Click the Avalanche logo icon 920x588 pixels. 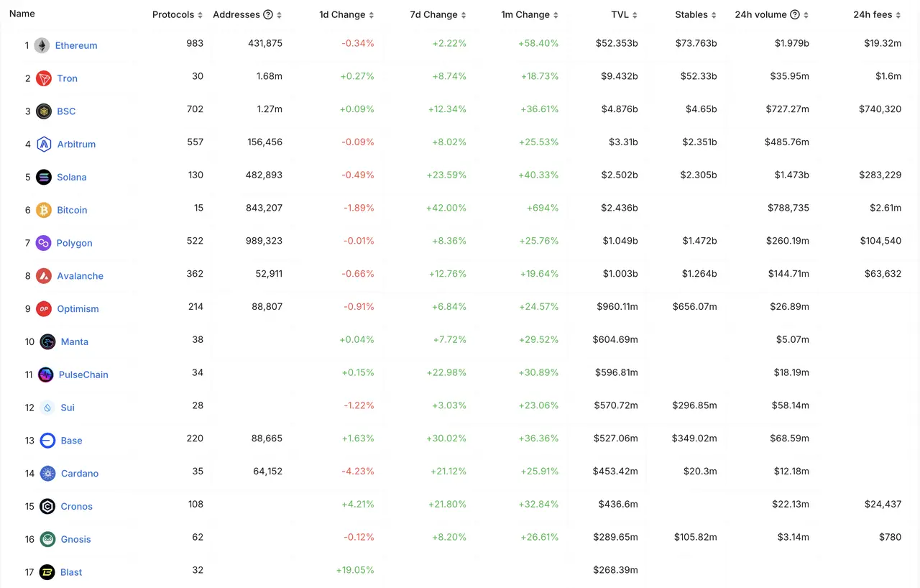coord(44,276)
